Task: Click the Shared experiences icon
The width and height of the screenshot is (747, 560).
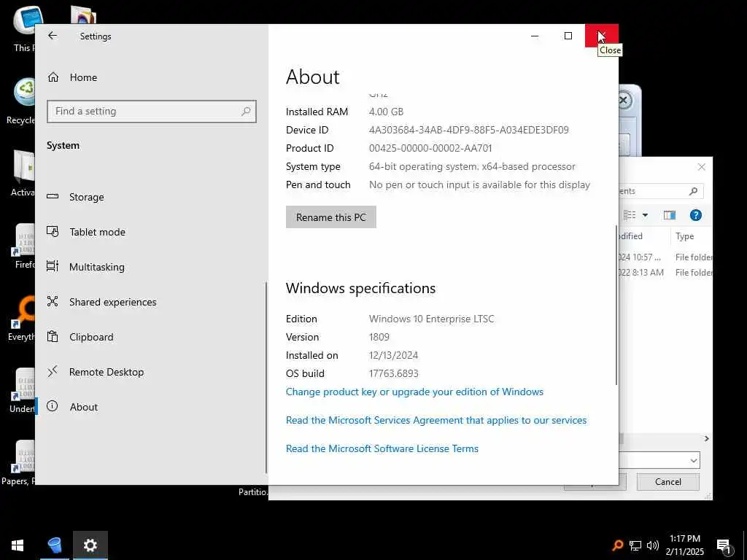Action: 53,301
